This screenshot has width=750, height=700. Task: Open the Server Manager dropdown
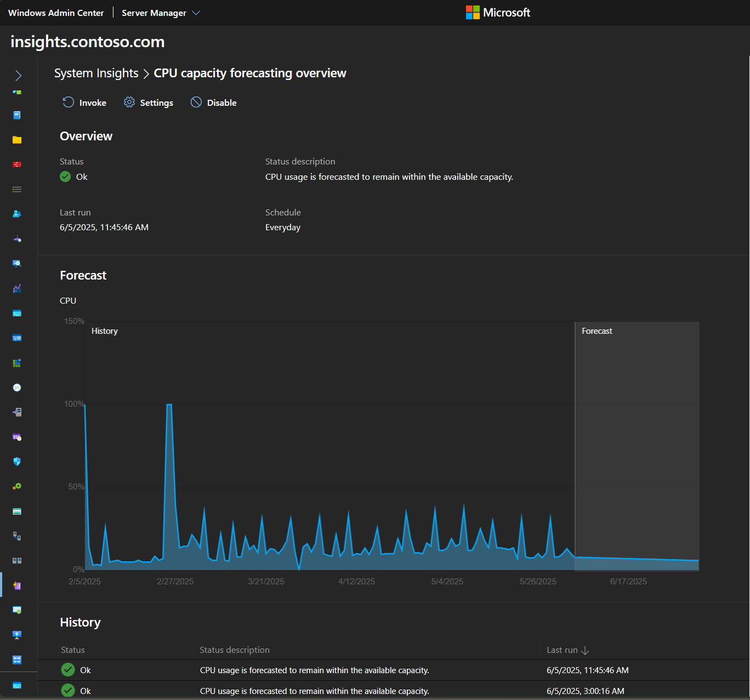(x=161, y=13)
